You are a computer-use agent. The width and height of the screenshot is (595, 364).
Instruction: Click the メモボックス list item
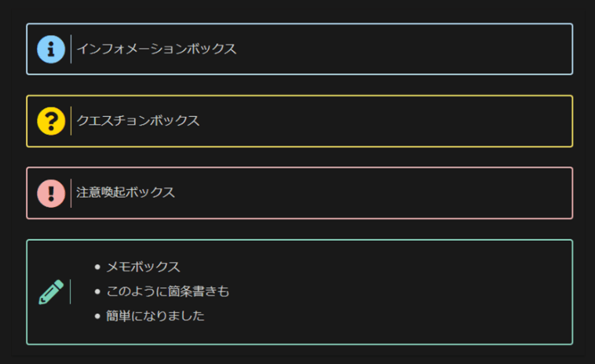(x=143, y=267)
